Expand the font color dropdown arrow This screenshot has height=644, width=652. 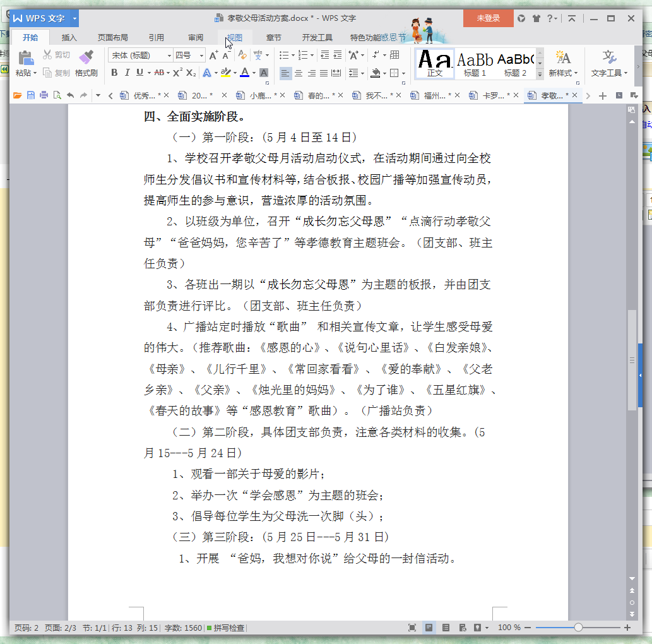click(254, 73)
